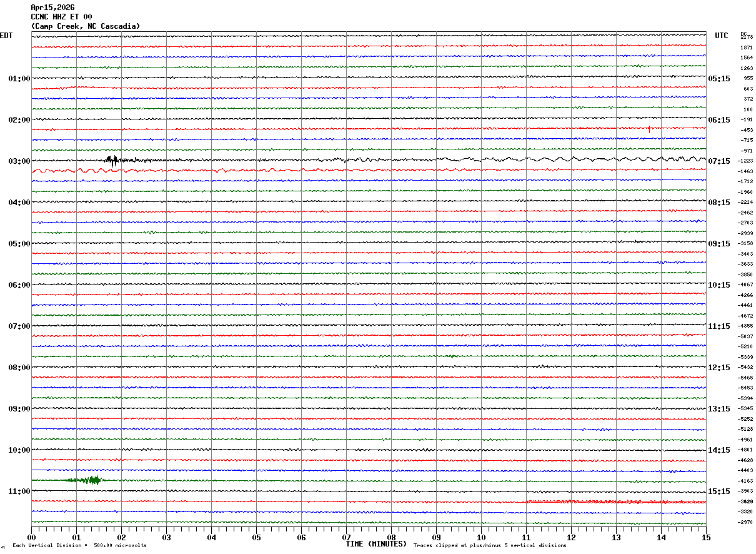Select the 10:00 EDT hour label
The height and width of the screenshot is (554, 756).
(19, 450)
